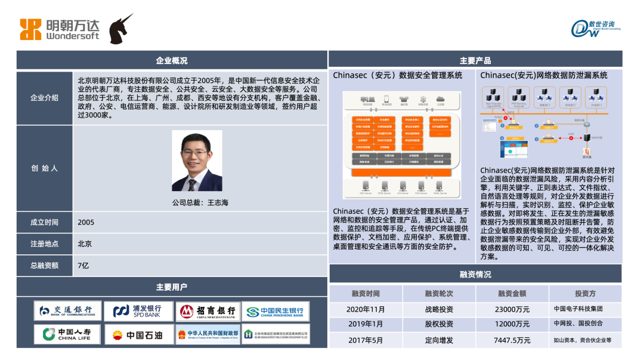Click the registration place value 北京
This screenshot has width=644, height=363.
click(x=85, y=244)
